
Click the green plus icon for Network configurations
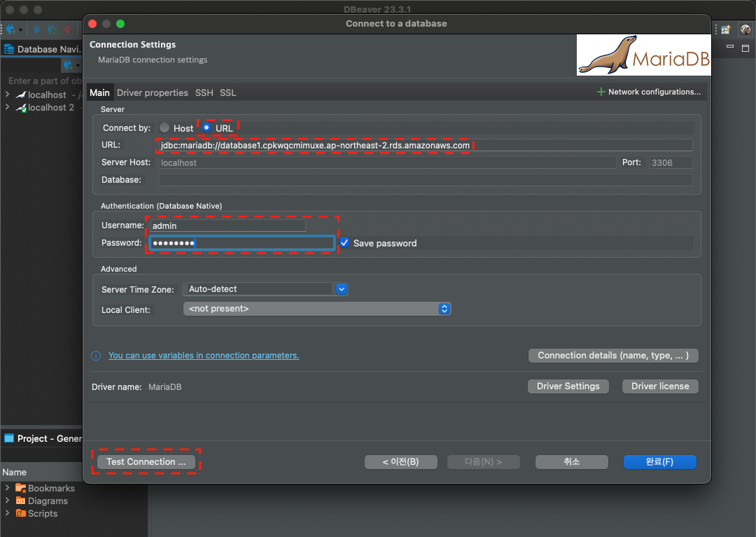(601, 92)
